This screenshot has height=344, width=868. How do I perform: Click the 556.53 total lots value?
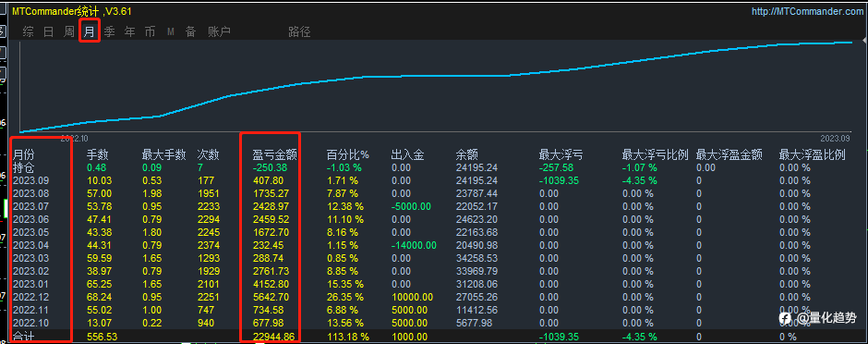(102, 337)
